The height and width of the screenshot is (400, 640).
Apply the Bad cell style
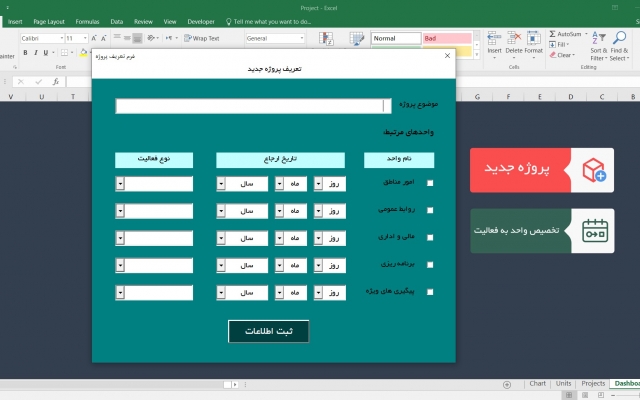click(x=447, y=38)
